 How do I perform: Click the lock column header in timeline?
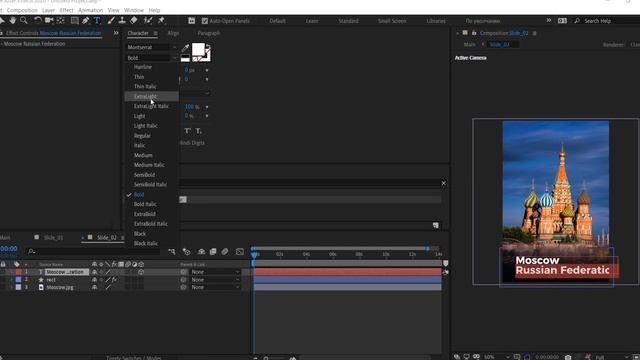tap(3, 264)
